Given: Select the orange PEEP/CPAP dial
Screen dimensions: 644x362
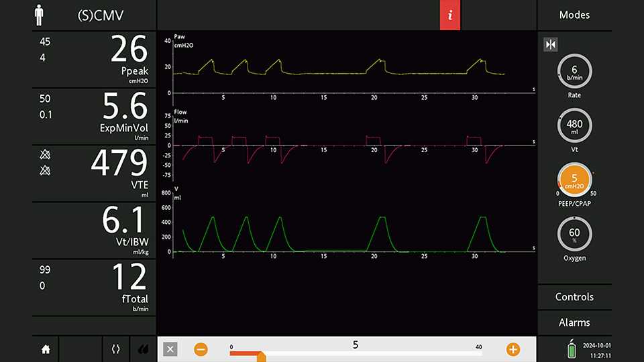Looking at the screenshot, I should coord(574,180).
